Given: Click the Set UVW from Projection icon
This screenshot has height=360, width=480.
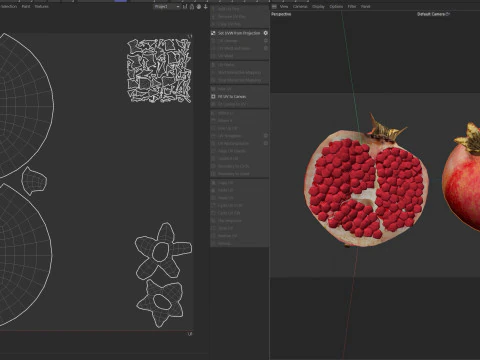Looking at the screenshot, I should [x=213, y=33].
